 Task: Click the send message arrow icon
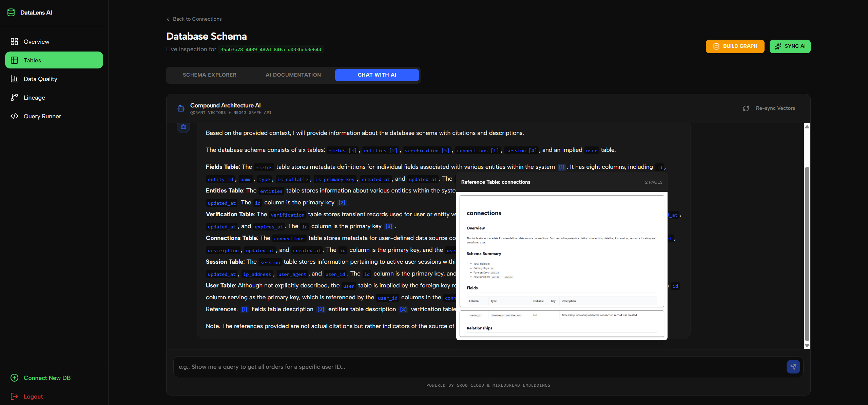point(793,366)
